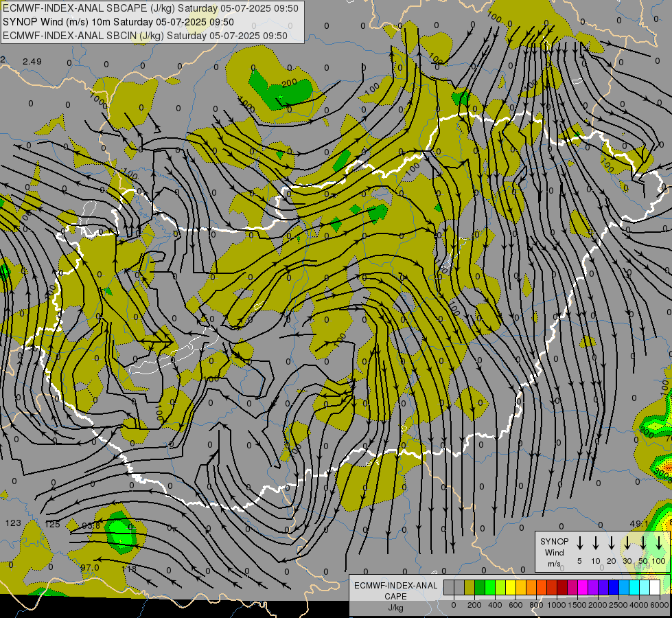
Task: Click the 6000 tick label on CAPE scale
Action: tap(660, 605)
